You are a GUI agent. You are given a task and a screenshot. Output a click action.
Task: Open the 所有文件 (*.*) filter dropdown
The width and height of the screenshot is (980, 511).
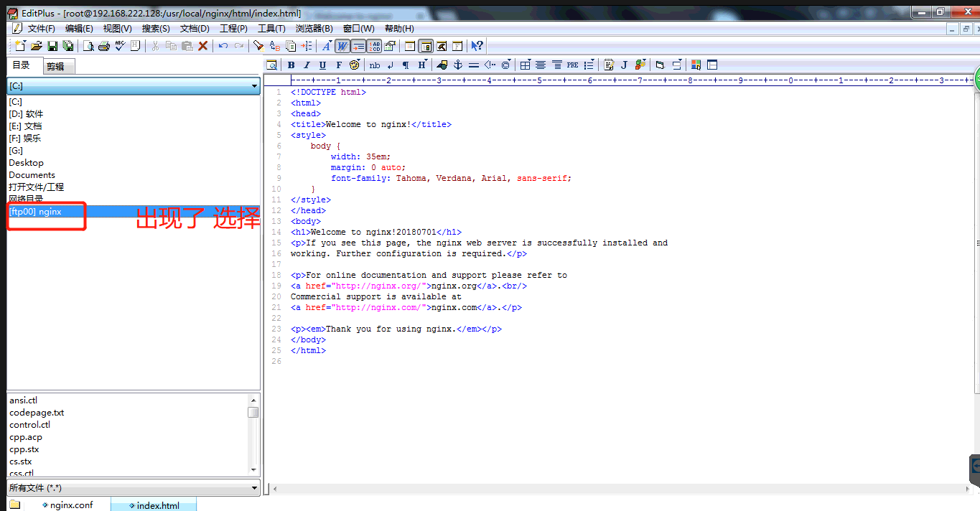pos(134,488)
